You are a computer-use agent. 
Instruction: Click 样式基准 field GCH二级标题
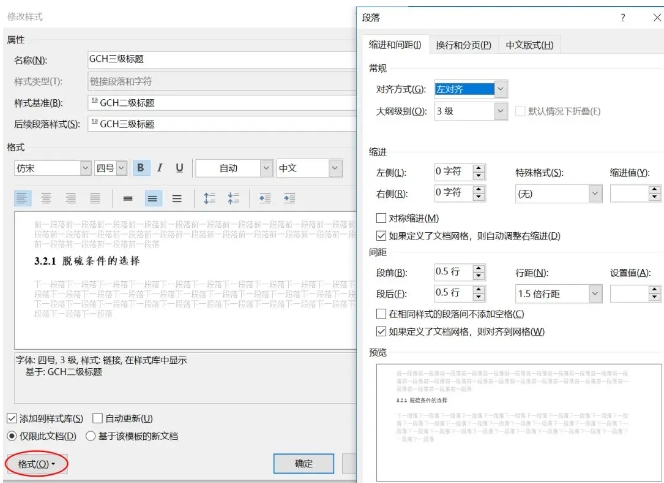222,103
